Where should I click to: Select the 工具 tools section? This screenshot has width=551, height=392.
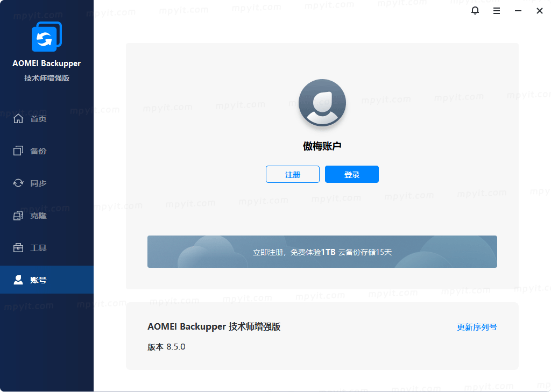pos(47,248)
